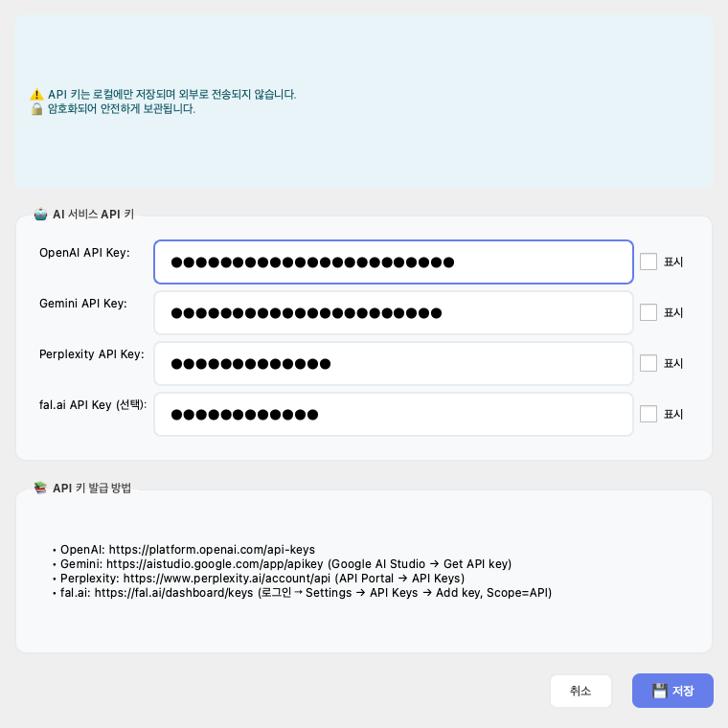Click the 'Perplexity API Key:' label text
Image resolution: width=728 pixels, height=728 pixels.
[92, 354]
